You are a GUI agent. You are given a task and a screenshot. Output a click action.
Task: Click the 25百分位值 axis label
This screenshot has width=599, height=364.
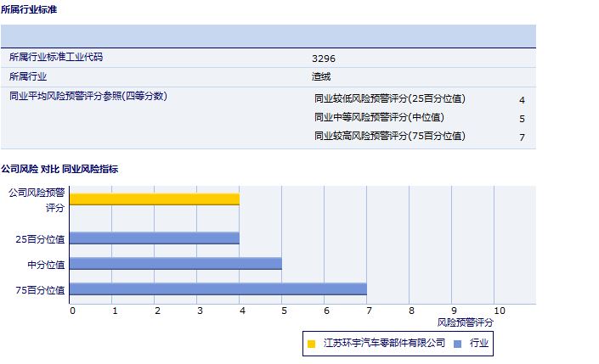[40, 239]
